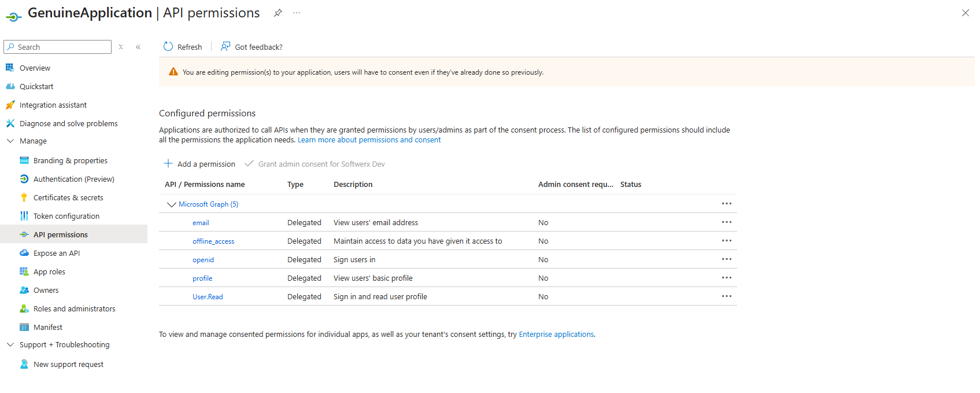Image resolution: width=980 pixels, height=393 pixels.
Task: Open the Expose an API menu item
Action: (x=57, y=253)
